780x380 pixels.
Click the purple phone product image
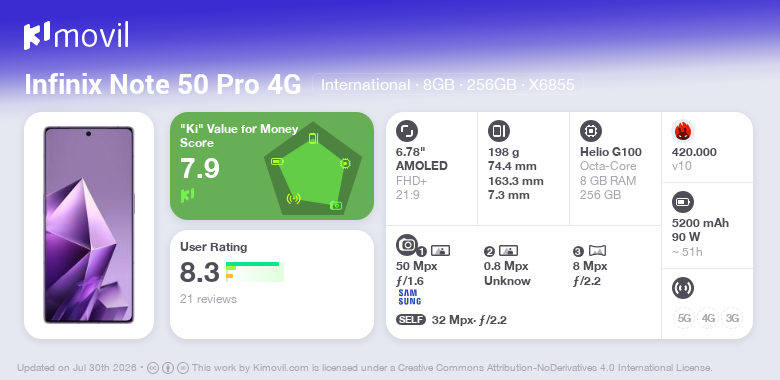coord(89,225)
